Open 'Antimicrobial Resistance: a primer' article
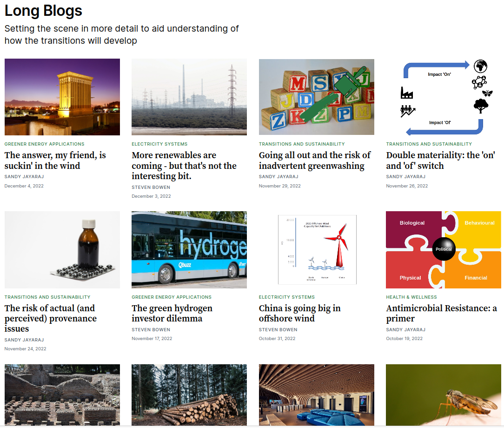This screenshot has width=504, height=428. click(x=441, y=313)
